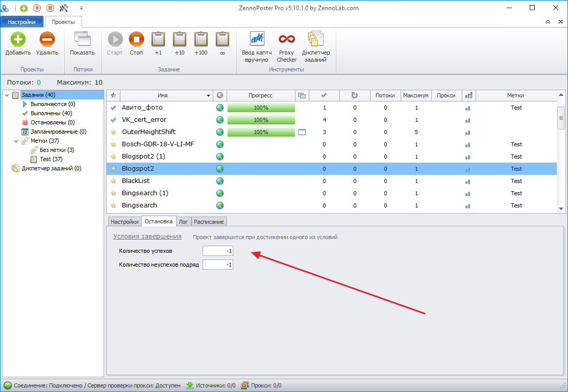Image resolution: width=568 pixels, height=392 pixels.
Task: Click globe icon in Авито_фото row
Action: 220,108
